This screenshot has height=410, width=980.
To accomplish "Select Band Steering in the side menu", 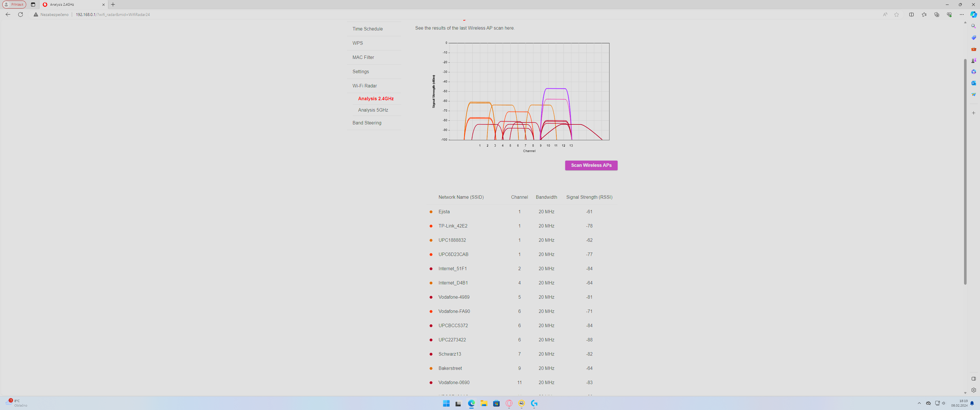I will [x=366, y=123].
